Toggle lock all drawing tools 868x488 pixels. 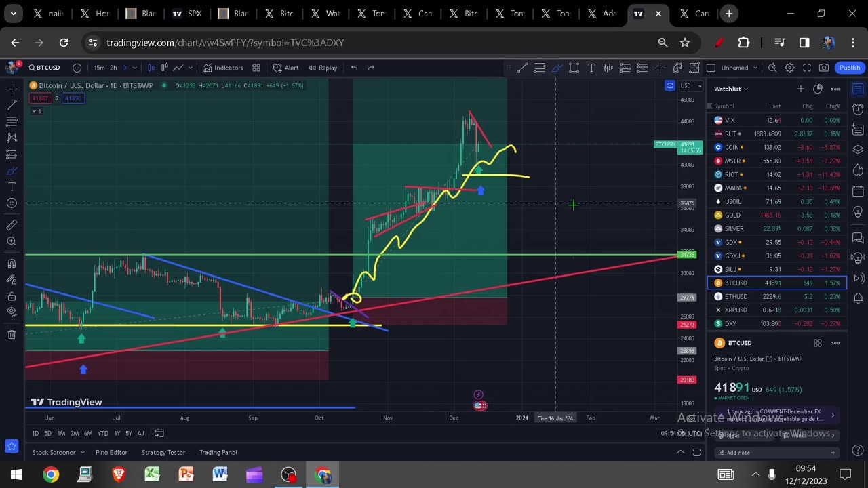click(12, 296)
